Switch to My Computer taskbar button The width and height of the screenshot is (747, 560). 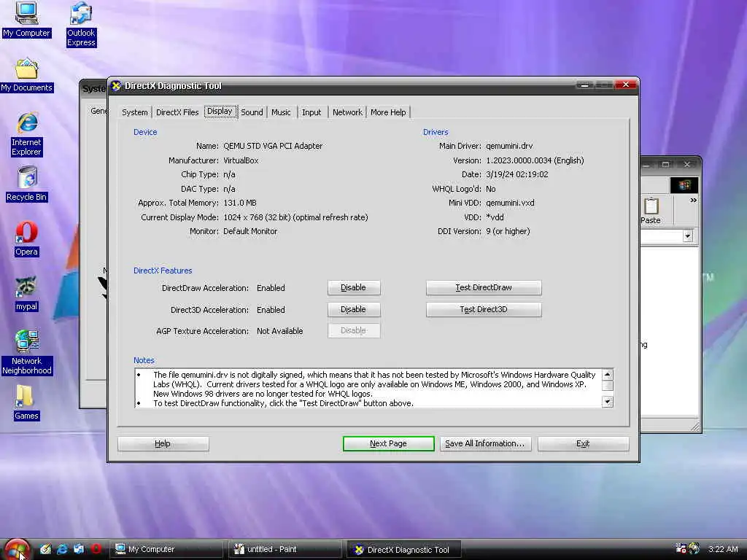(x=166, y=549)
